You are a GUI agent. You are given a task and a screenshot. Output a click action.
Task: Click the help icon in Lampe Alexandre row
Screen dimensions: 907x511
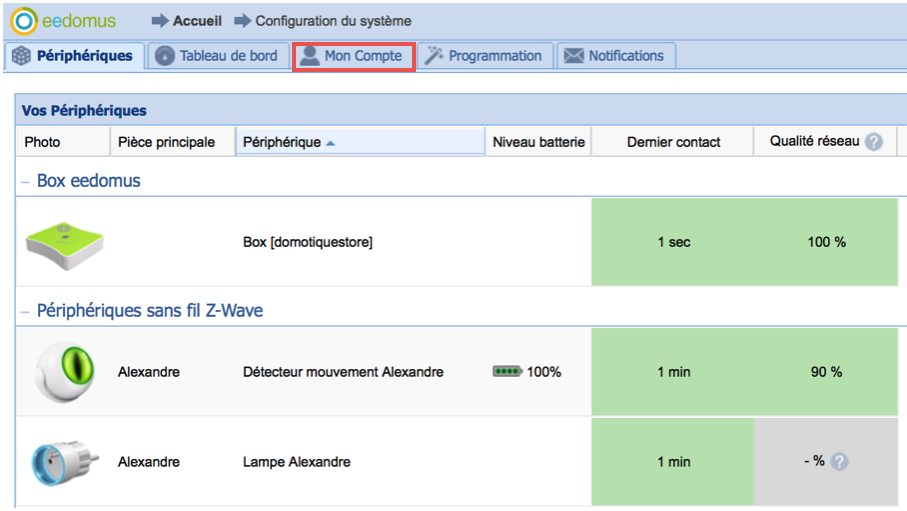(839, 462)
